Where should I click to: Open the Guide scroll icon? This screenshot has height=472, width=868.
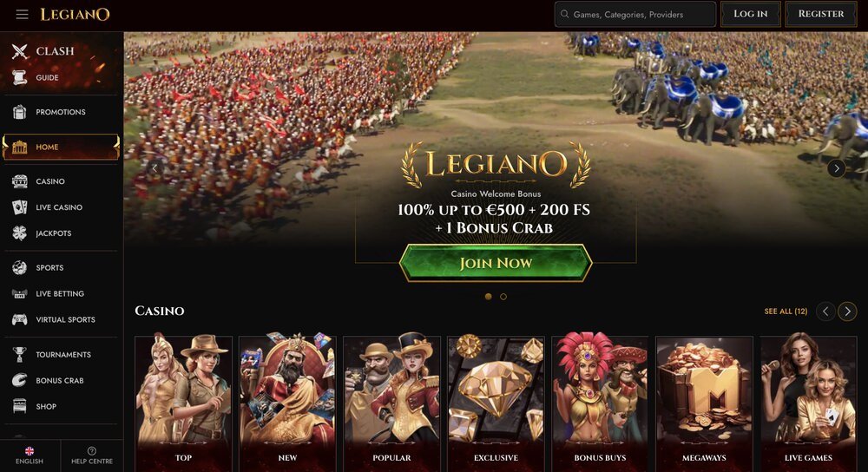(20, 77)
